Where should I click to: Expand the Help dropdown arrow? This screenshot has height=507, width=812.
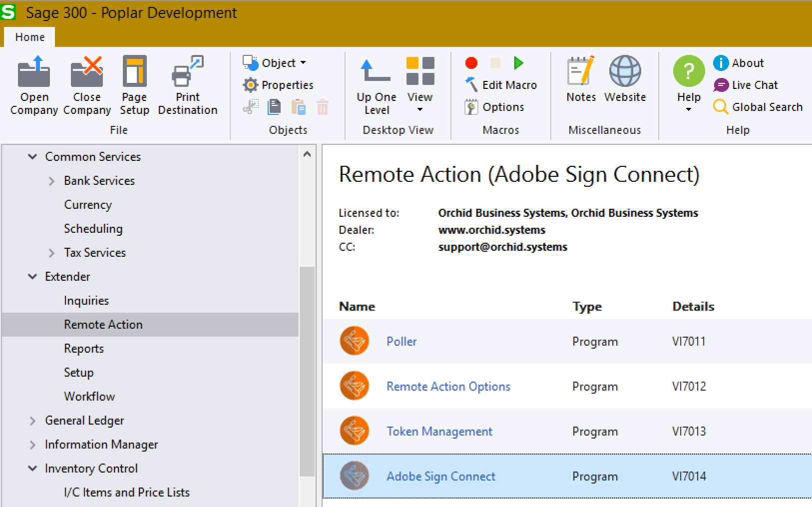click(689, 109)
